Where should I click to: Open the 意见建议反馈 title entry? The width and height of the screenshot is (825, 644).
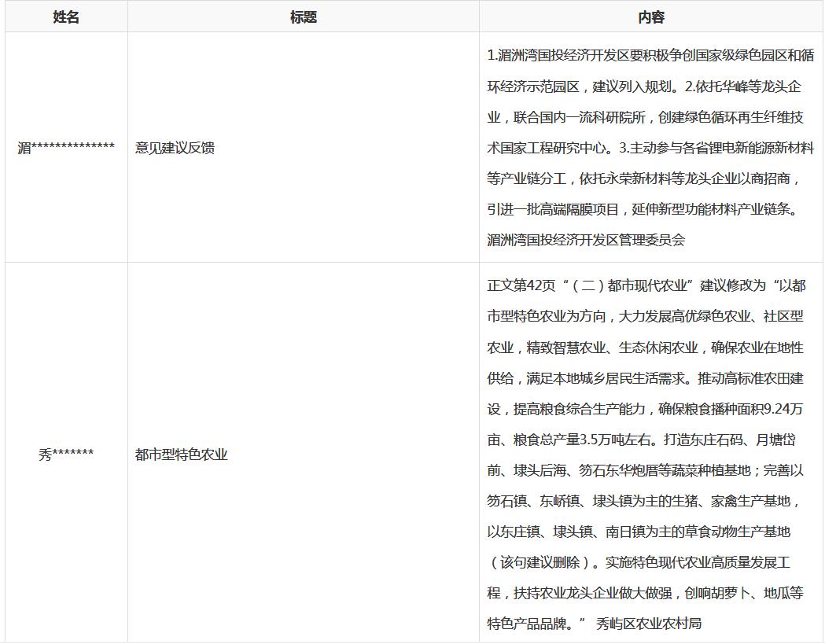[x=175, y=148]
